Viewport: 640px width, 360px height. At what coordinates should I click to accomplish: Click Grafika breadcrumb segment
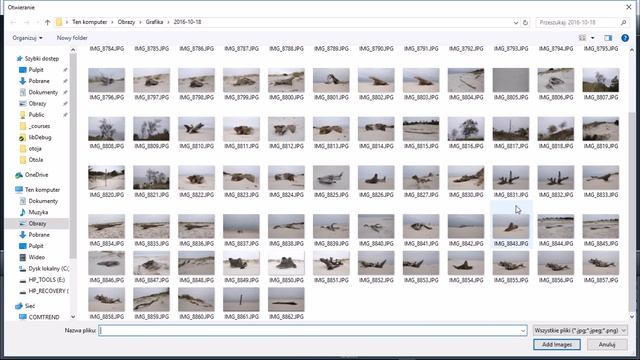coord(154,22)
